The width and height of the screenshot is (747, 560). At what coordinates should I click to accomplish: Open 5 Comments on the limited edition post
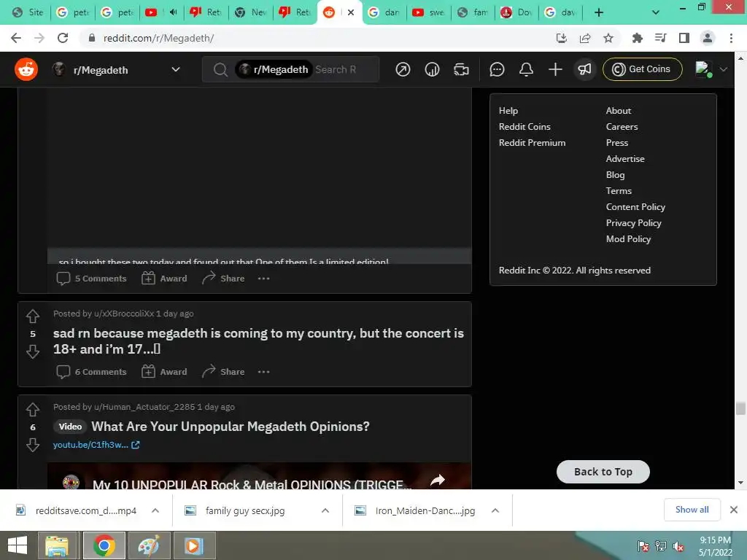click(x=91, y=278)
